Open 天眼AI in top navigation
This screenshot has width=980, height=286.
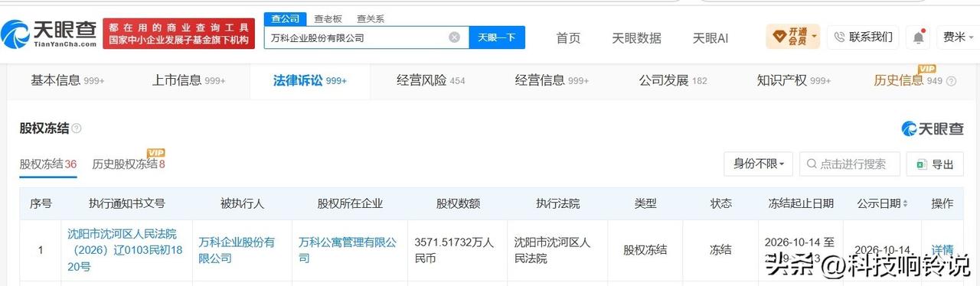pos(710,37)
